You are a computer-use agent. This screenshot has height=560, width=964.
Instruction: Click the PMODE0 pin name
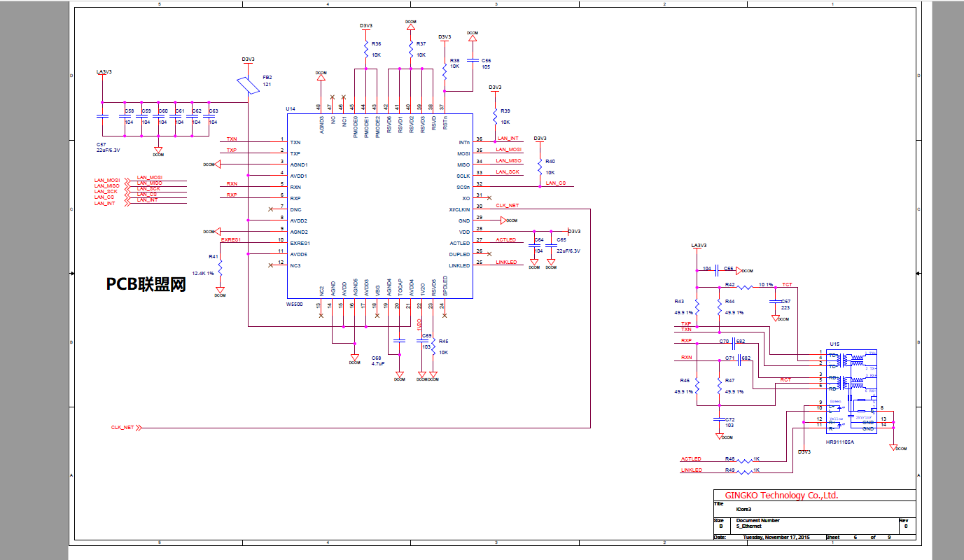[x=355, y=126]
